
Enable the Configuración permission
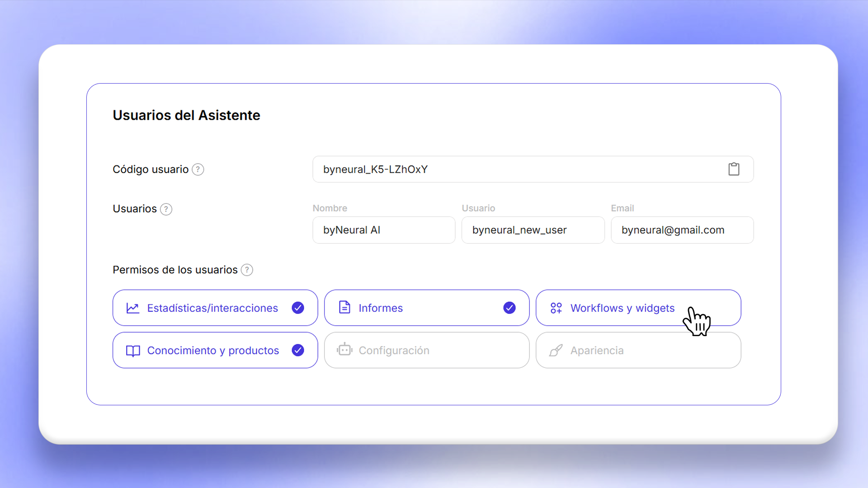click(x=426, y=350)
